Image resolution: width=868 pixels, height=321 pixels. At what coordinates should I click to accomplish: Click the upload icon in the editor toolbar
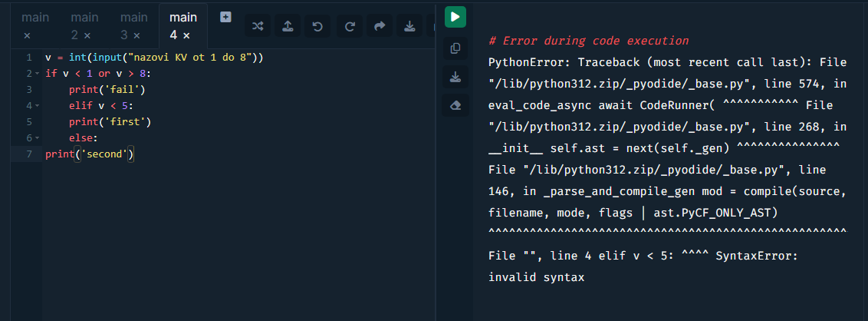pos(288,26)
